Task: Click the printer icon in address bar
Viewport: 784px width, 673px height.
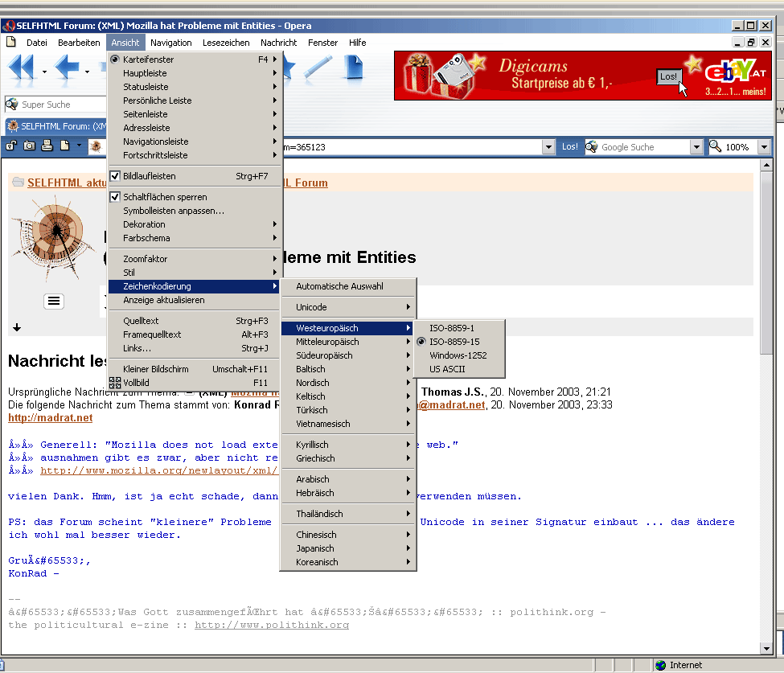Action: 47,146
